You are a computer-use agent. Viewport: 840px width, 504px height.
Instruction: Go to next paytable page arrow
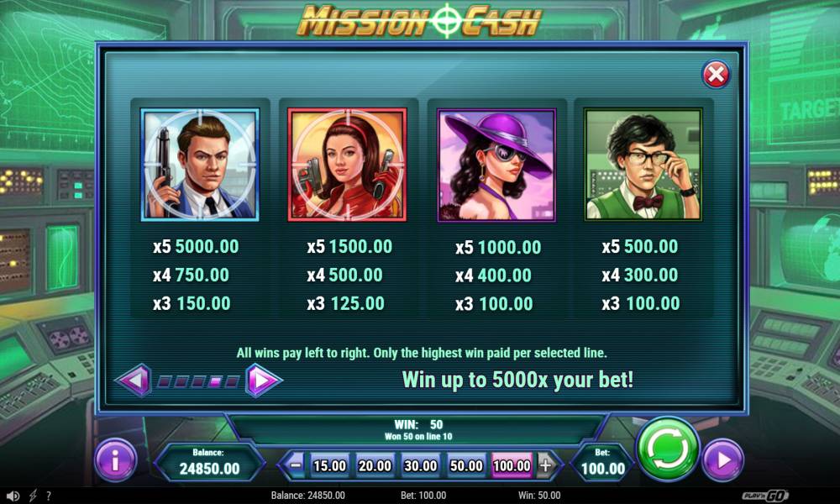[263, 381]
